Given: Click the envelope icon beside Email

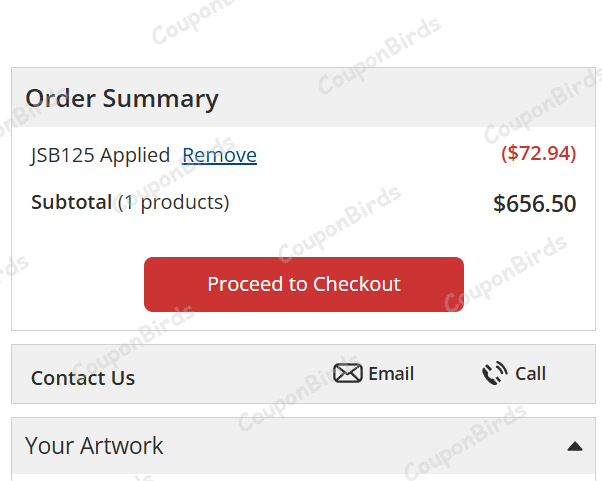Looking at the screenshot, I should coord(347,374).
